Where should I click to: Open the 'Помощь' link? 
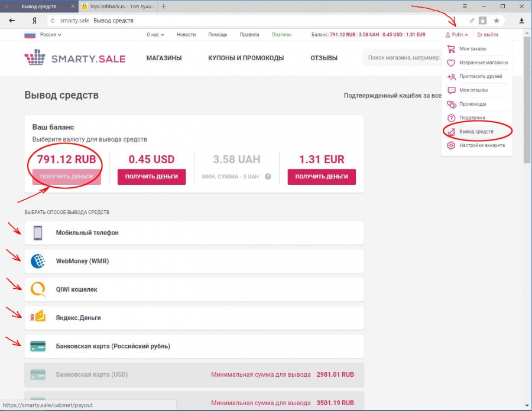click(218, 35)
